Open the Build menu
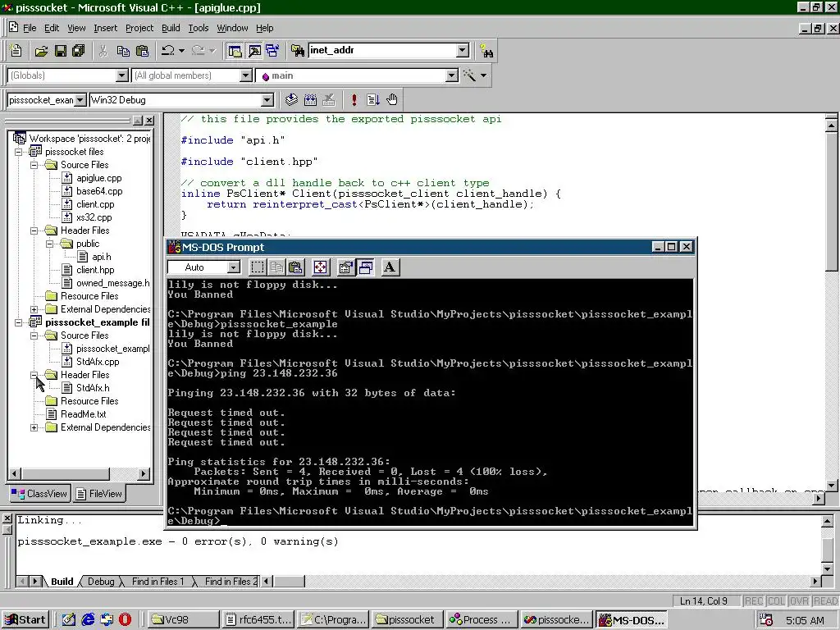This screenshot has height=630, width=840. pos(171,28)
